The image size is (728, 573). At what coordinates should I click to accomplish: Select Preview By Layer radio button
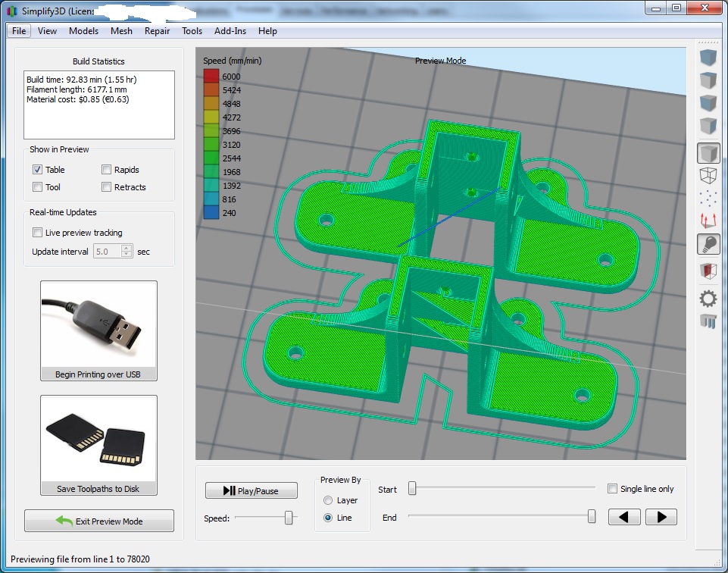(x=328, y=500)
